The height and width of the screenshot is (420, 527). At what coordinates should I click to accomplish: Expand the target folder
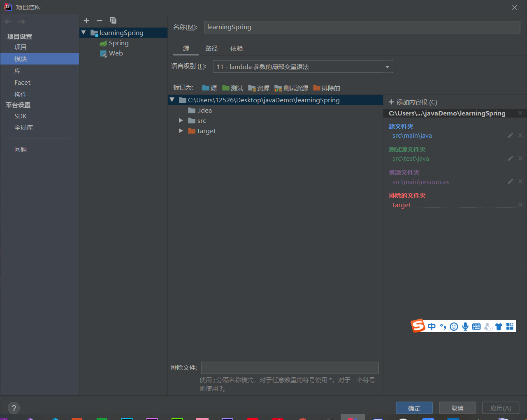pyautogui.click(x=181, y=131)
